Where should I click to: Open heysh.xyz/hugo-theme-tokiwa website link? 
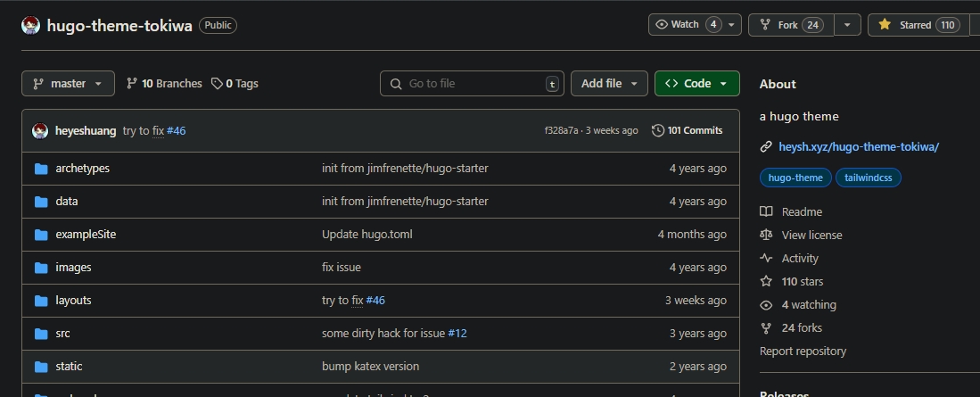[x=859, y=146]
